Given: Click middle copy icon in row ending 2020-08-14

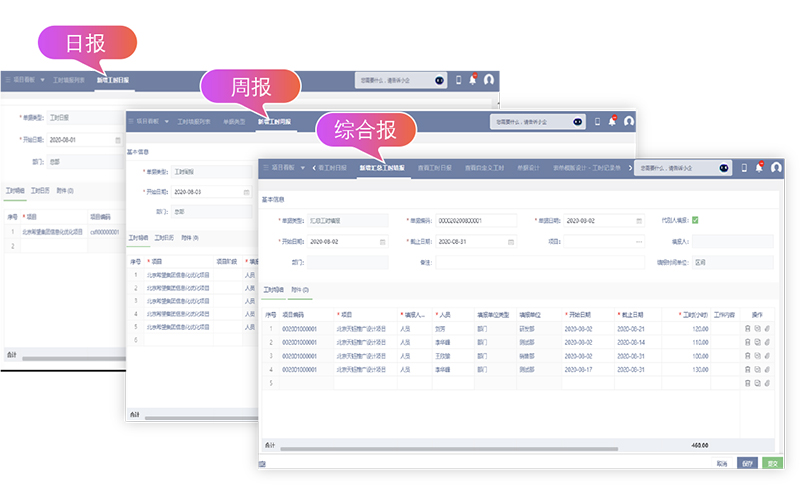Looking at the screenshot, I should pos(758,342).
